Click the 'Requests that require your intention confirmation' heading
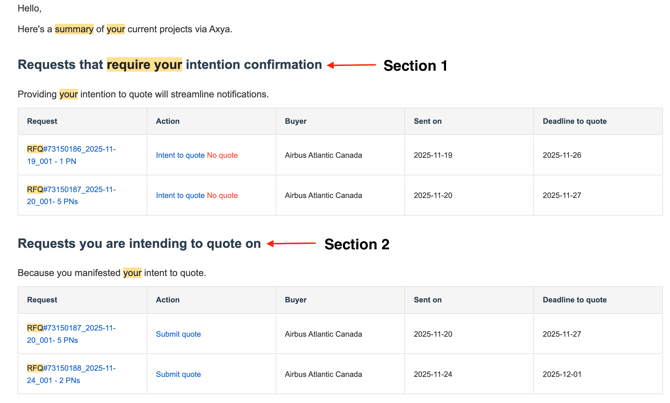Screen dimensions: 670x403 coord(169,65)
